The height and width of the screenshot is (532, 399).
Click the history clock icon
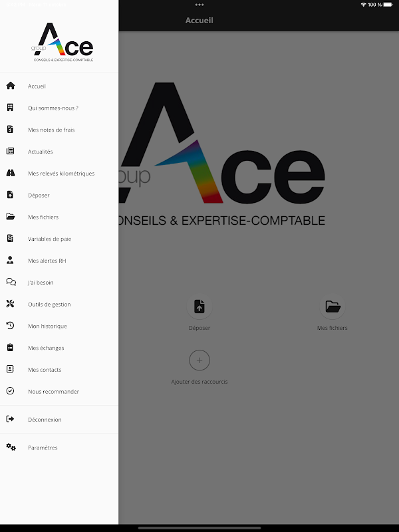point(10,326)
